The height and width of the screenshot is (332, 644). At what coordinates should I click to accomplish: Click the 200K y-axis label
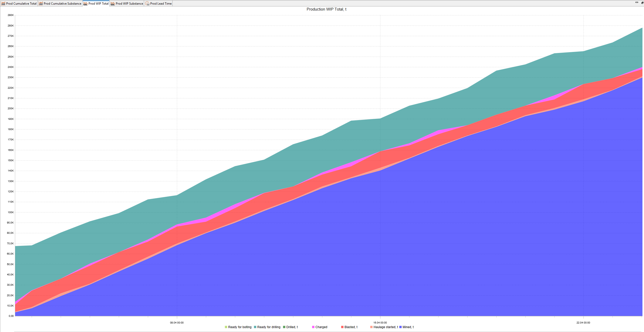click(x=11, y=109)
